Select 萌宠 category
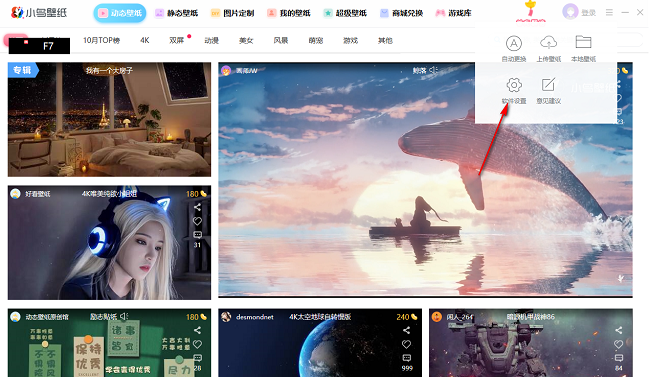The image size is (650, 377). pyautogui.click(x=315, y=40)
